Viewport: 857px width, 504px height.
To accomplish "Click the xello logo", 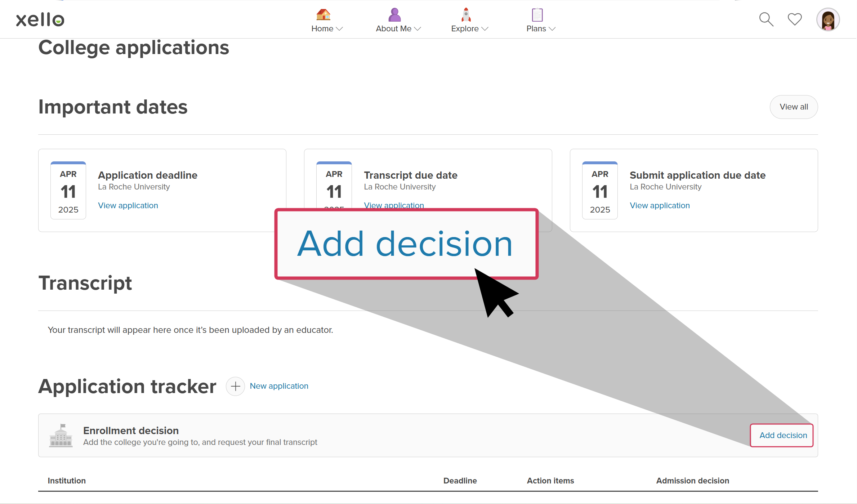I will [x=40, y=19].
